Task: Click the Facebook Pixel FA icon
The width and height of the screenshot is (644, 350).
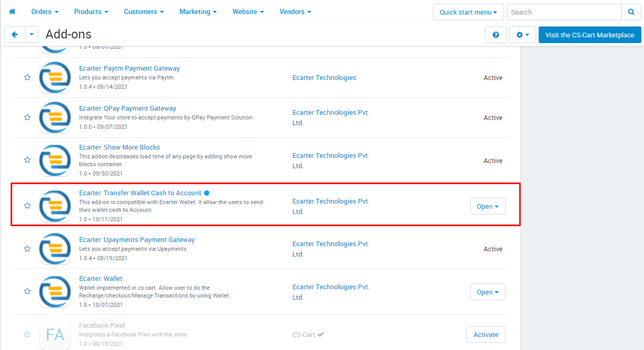Action: click(x=55, y=334)
